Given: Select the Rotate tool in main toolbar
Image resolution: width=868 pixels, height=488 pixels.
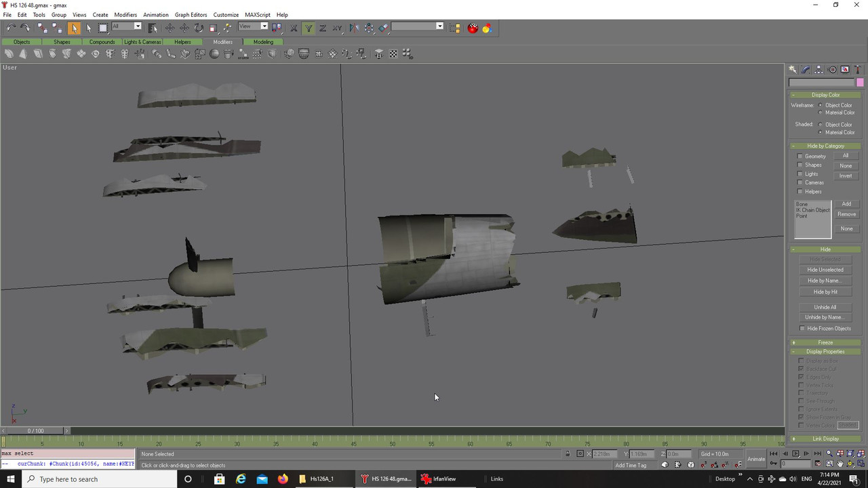Looking at the screenshot, I should point(199,28).
